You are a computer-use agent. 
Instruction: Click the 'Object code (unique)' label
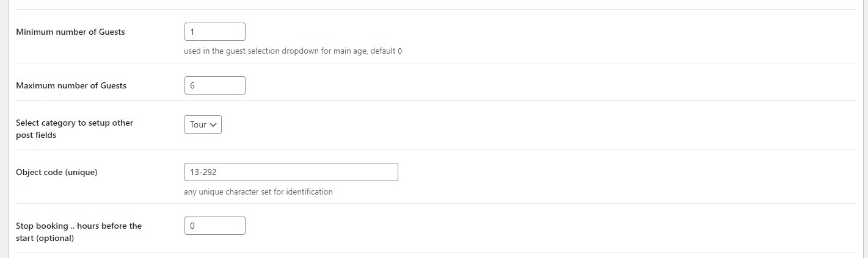click(57, 172)
